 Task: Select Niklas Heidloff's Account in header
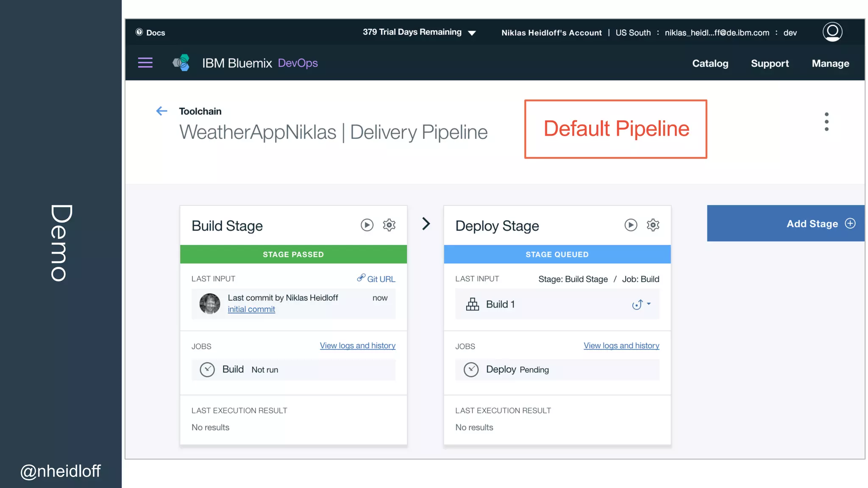551,33
